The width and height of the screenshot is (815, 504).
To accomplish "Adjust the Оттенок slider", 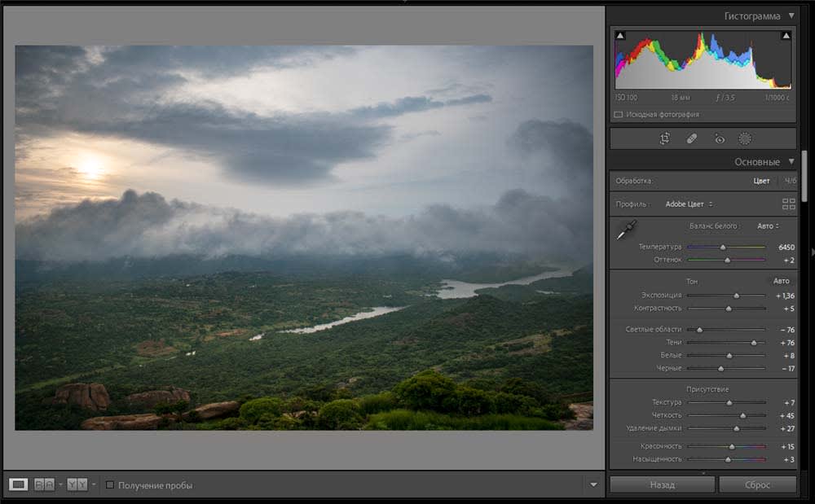I will tap(727, 260).
